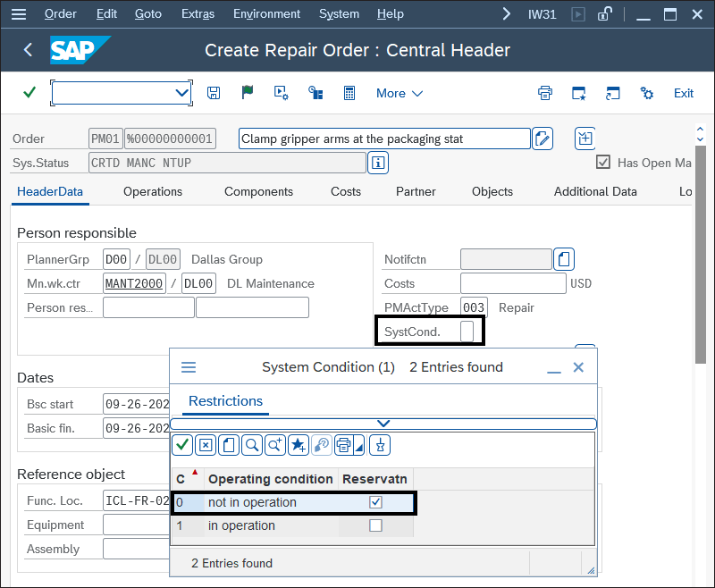Screen dimensions: 715x588
Task: Click the new selection document icon in popup
Action: pos(229,445)
